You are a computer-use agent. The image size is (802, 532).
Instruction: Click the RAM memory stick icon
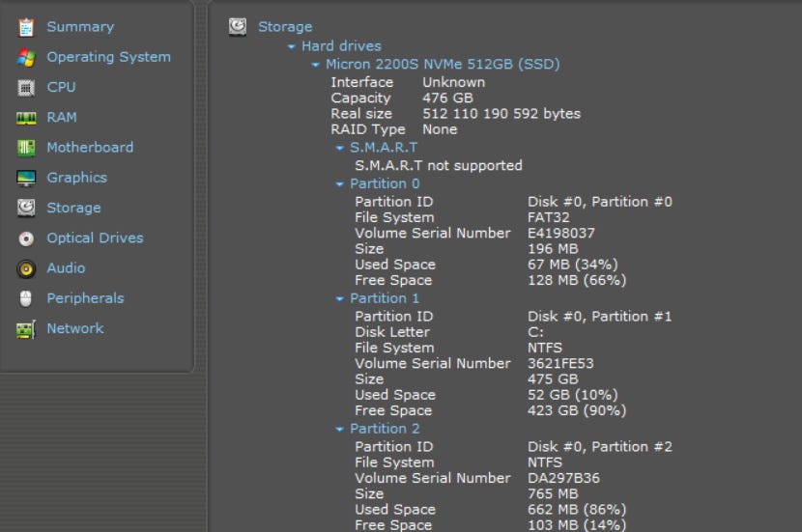[26, 118]
